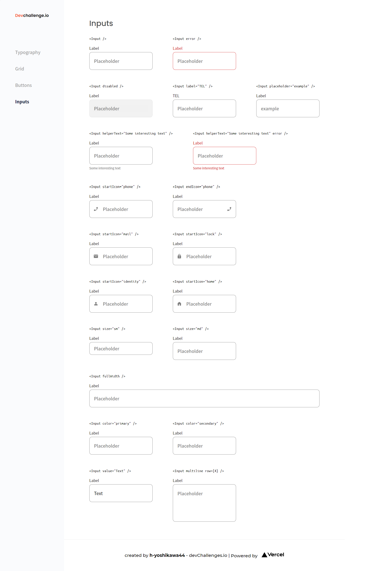
Task: Click the Vercel logo in footer
Action: click(x=273, y=555)
